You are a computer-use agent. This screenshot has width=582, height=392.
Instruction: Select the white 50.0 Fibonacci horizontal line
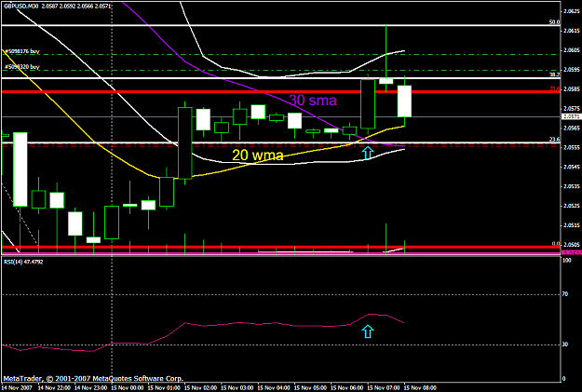click(x=280, y=25)
